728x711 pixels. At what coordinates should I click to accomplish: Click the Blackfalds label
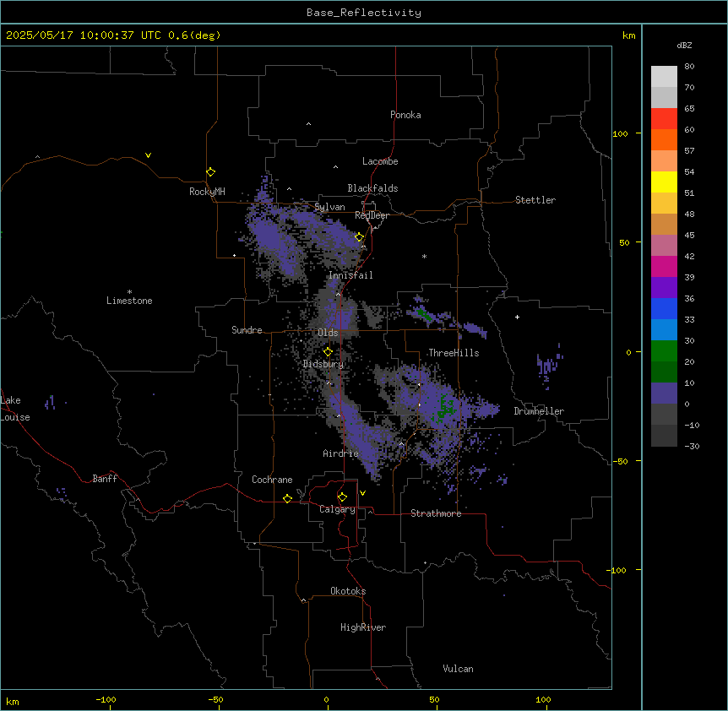click(372, 188)
